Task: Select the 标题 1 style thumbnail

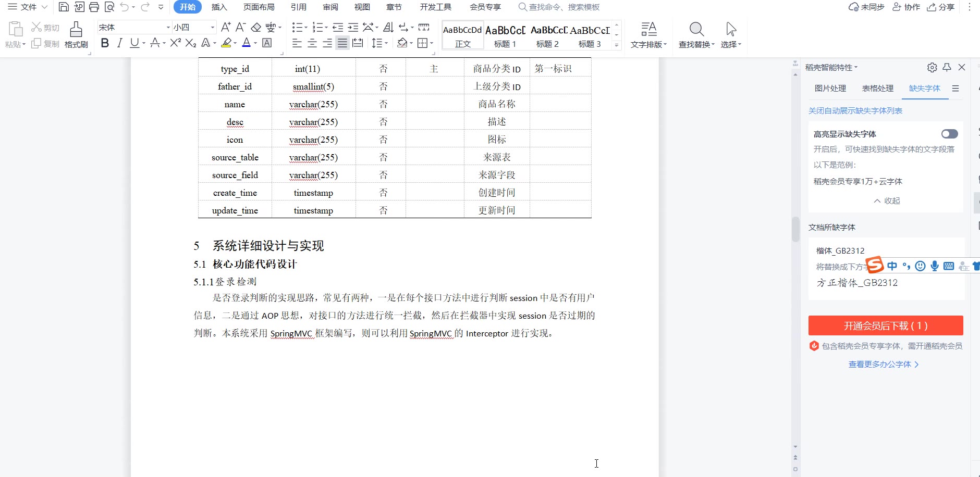Action: click(x=505, y=35)
